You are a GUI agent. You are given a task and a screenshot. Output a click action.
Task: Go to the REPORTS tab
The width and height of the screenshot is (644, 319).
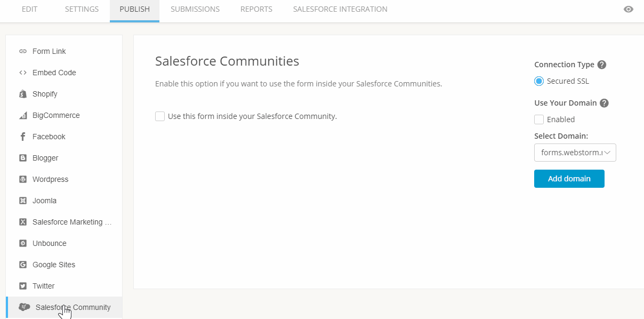256,9
